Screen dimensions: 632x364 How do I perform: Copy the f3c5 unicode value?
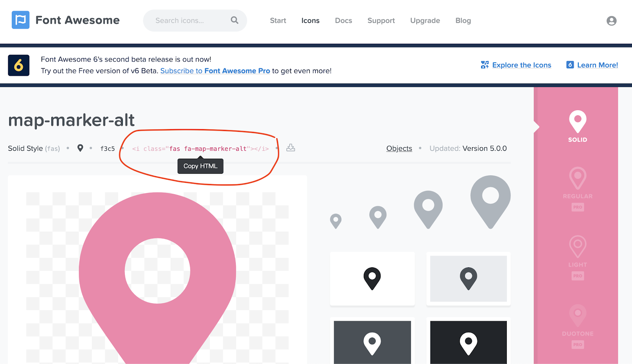(107, 148)
